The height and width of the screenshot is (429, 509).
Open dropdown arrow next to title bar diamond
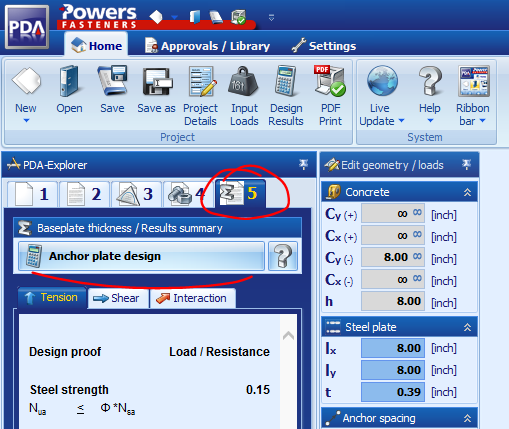click(x=174, y=17)
